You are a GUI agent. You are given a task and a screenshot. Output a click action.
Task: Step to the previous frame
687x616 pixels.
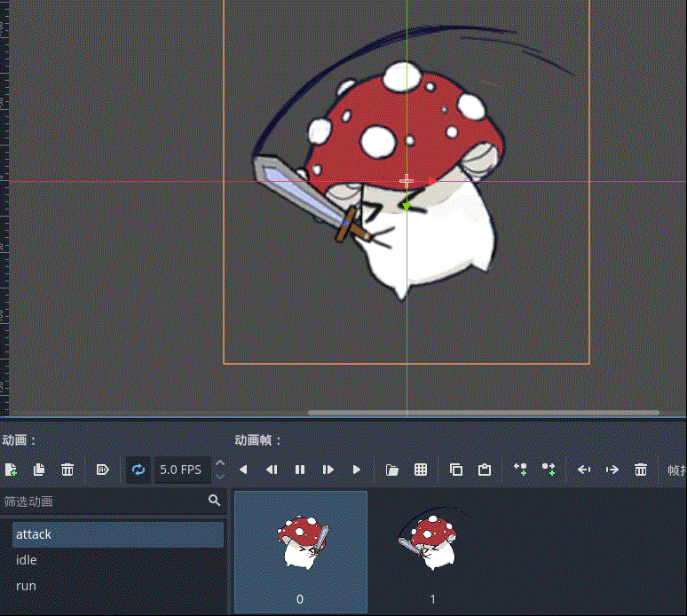tap(272, 470)
